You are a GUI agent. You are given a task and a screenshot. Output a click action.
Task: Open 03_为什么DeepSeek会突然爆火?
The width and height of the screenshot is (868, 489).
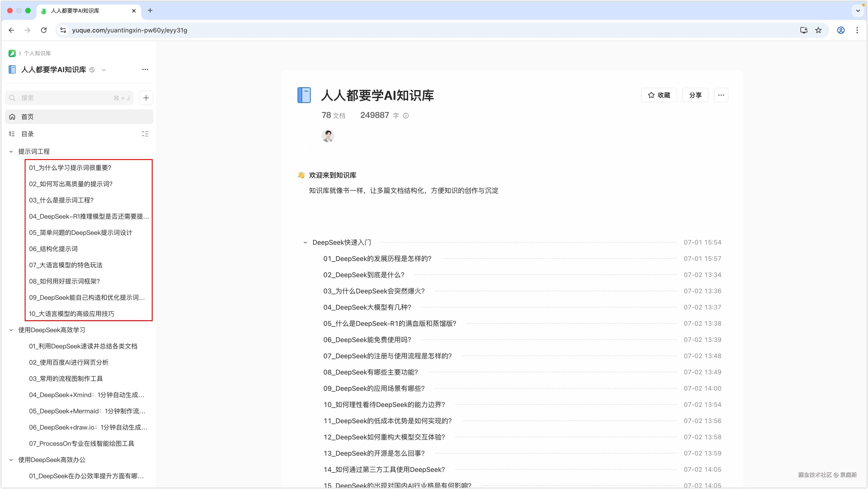374,291
